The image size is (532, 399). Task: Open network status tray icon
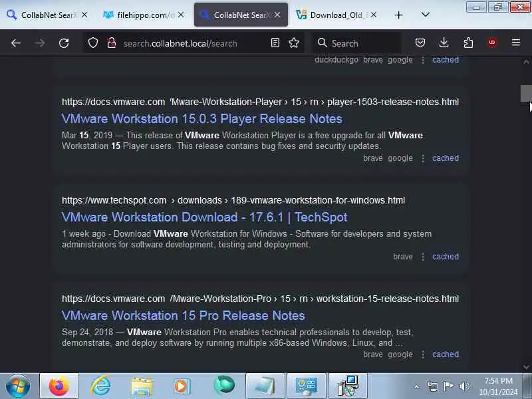click(x=433, y=386)
